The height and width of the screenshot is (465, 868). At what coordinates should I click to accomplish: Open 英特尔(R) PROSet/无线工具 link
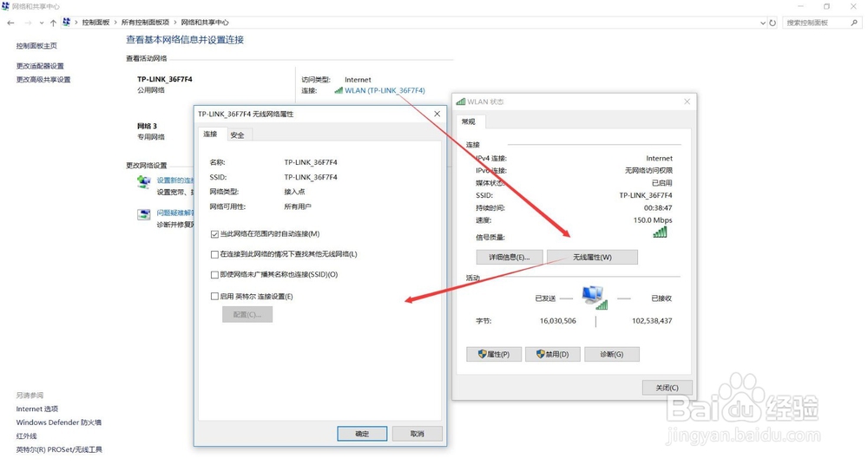(x=59, y=449)
